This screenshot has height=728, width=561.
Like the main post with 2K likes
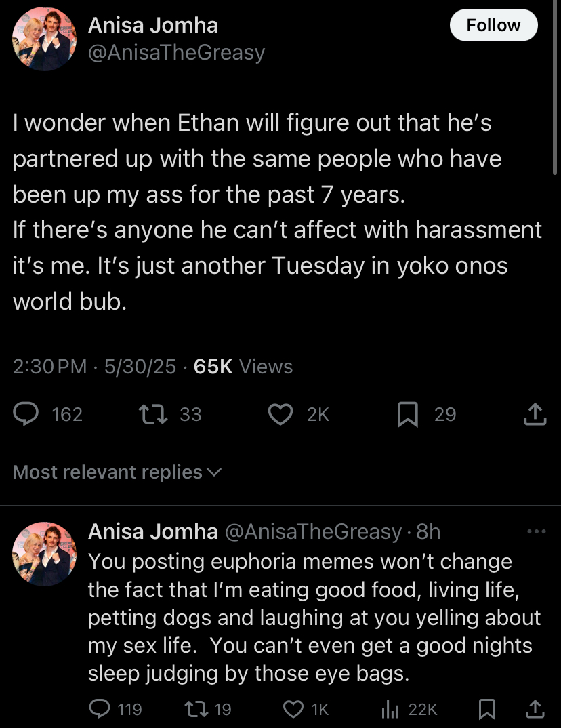tap(280, 414)
